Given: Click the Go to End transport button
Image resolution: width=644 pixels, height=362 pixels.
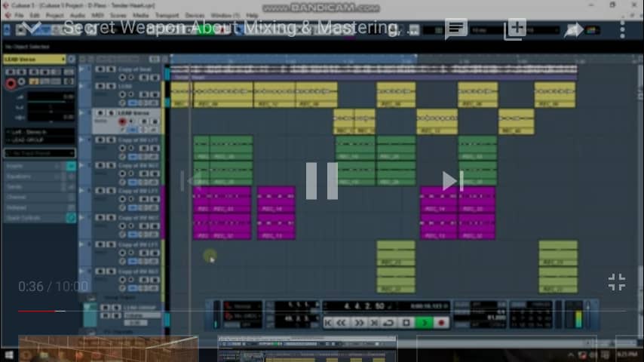Looking at the screenshot, I should [374, 323].
